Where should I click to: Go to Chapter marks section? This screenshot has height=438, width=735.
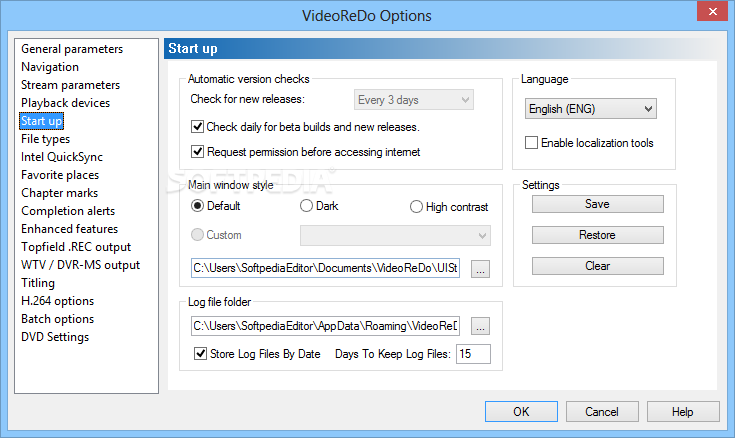[60, 193]
